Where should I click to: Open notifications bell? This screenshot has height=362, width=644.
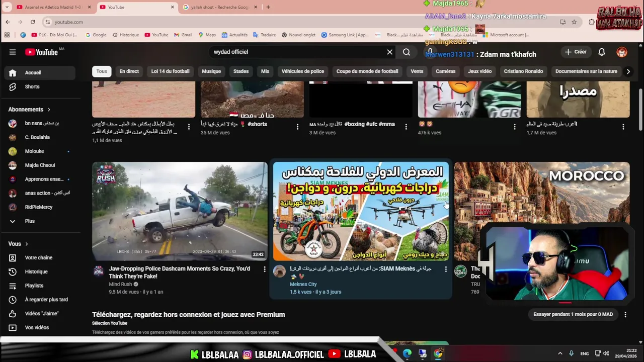[602, 52]
